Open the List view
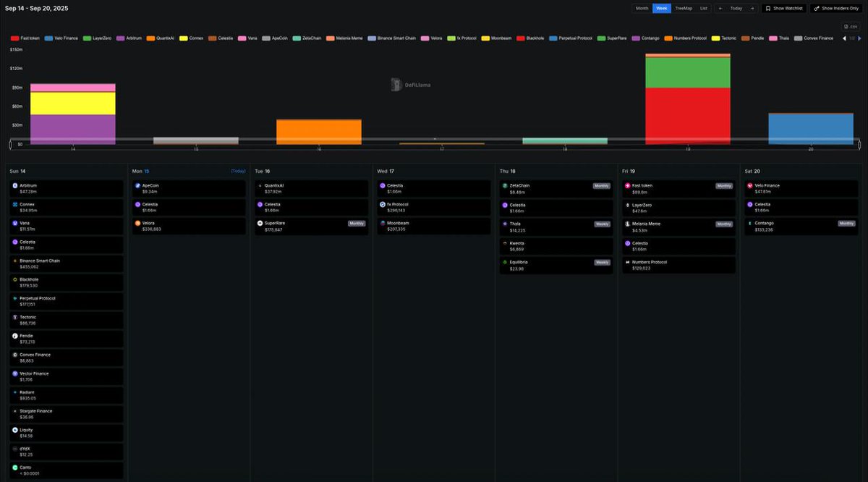 703,8
